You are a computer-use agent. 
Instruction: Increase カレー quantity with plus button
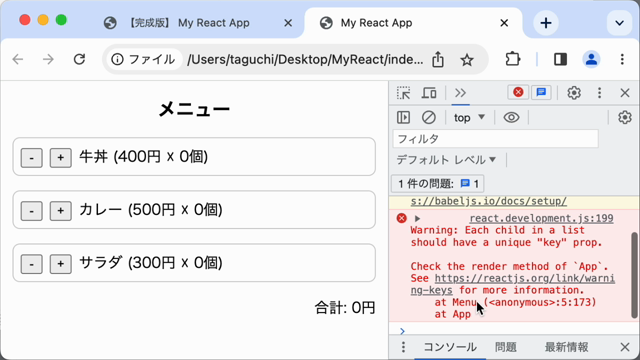click(x=60, y=211)
